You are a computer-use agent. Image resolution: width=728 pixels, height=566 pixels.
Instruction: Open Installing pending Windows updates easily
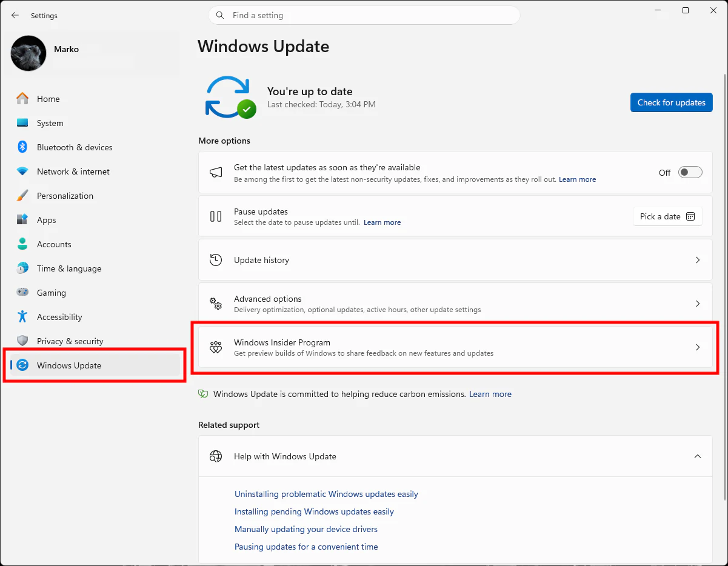point(314,511)
